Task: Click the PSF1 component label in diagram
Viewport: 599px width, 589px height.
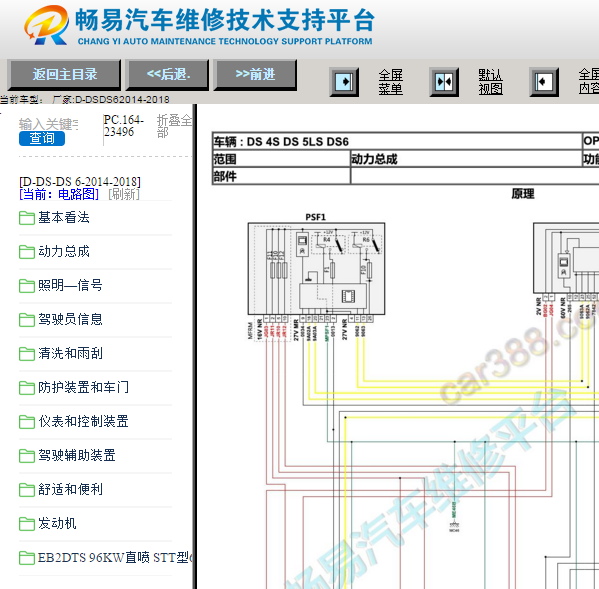Action: click(x=316, y=217)
